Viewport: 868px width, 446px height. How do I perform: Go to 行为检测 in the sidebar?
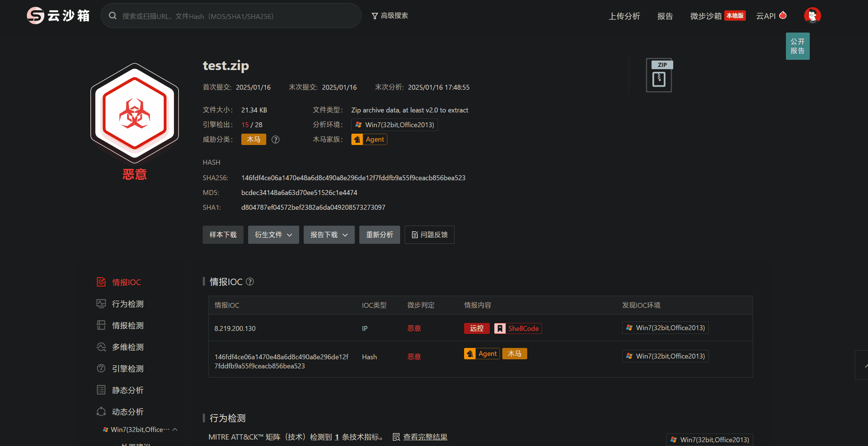click(x=127, y=304)
